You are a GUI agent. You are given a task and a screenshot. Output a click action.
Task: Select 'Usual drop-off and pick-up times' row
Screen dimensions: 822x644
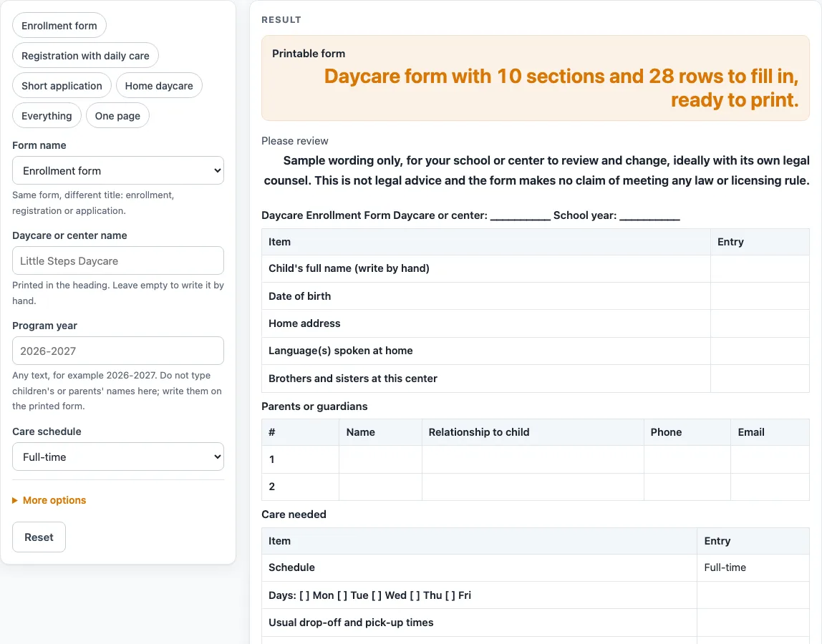point(536,623)
